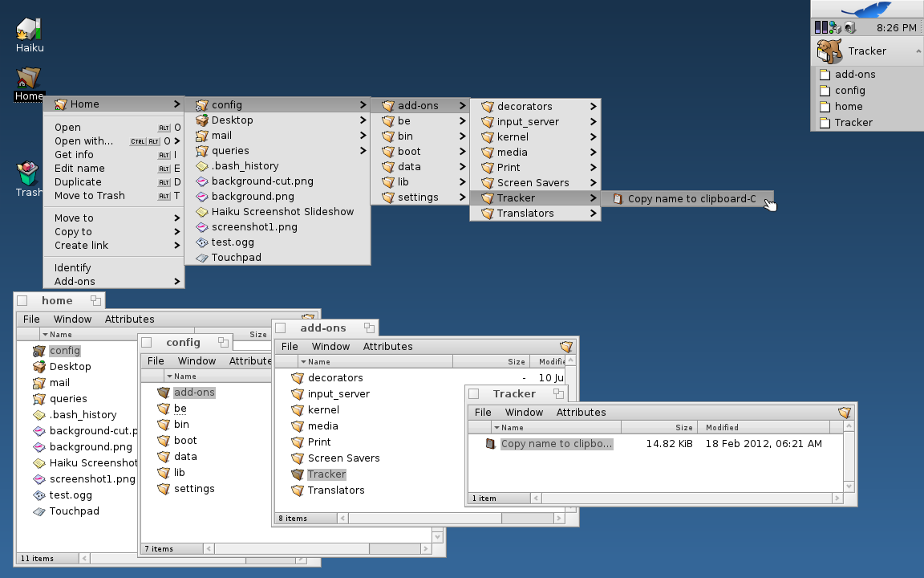Click the Copy name to clipboard add-on file icon
924x578 pixels.
click(x=491, y=444)
